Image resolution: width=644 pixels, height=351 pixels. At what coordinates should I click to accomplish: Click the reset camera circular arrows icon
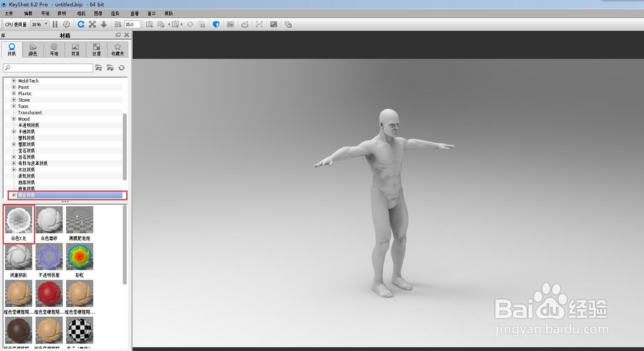tap(190, 24)
